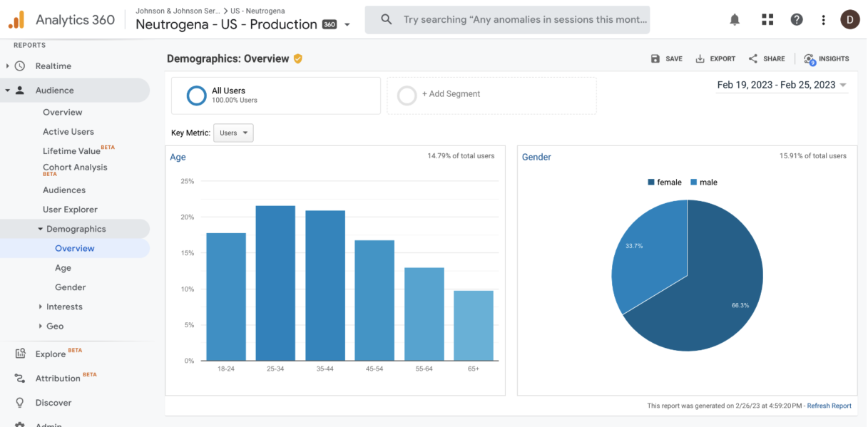The image size is (868, 427).
Task: Open the Insights panel
Action: tap(827, 59)
